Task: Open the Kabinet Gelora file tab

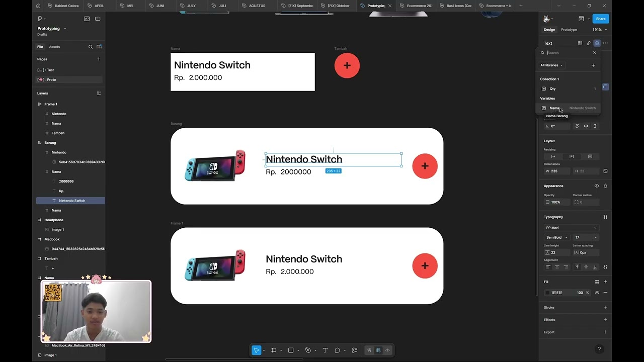Action: 64,6
